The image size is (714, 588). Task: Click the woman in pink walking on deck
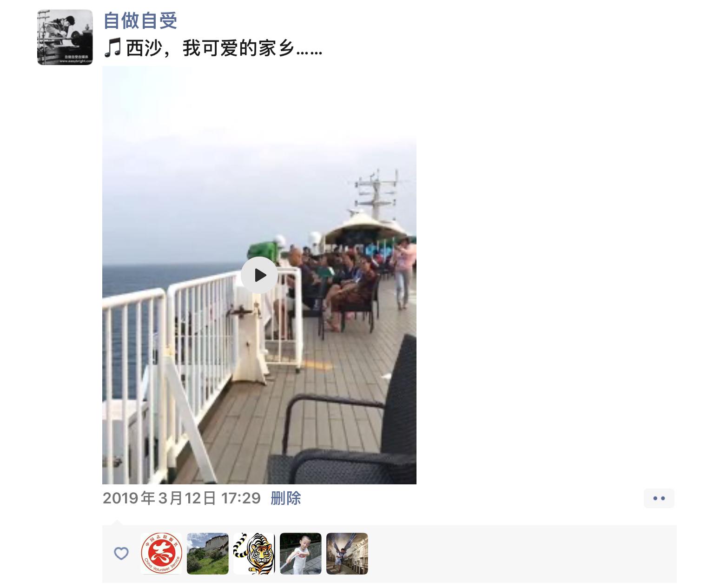tap(403, 272)
